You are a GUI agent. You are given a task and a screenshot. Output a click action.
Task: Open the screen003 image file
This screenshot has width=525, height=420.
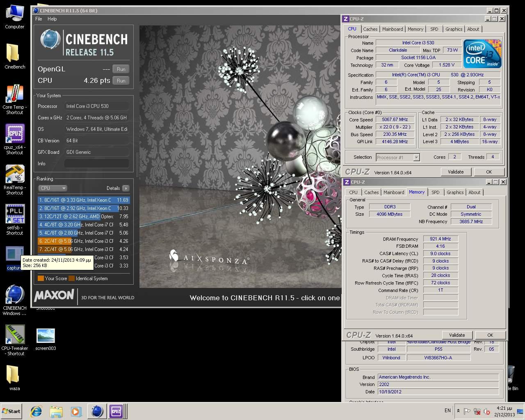(46, 340)
